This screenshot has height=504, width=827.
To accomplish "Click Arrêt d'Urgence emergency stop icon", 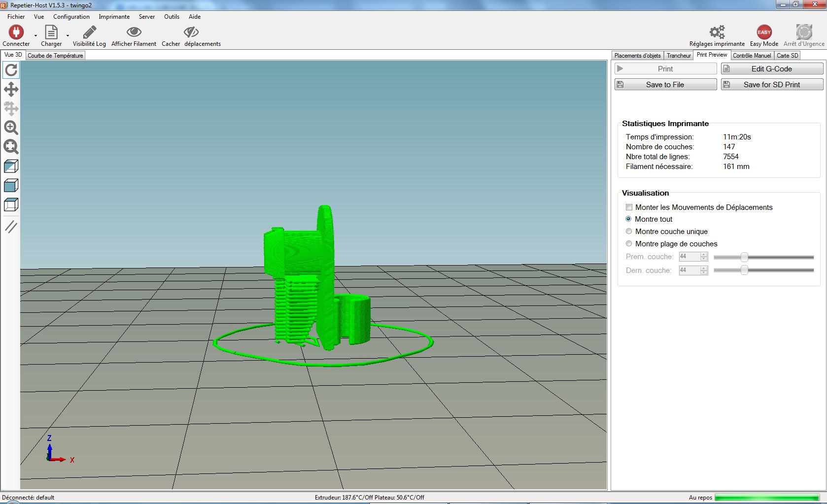I will click(804, 32).
